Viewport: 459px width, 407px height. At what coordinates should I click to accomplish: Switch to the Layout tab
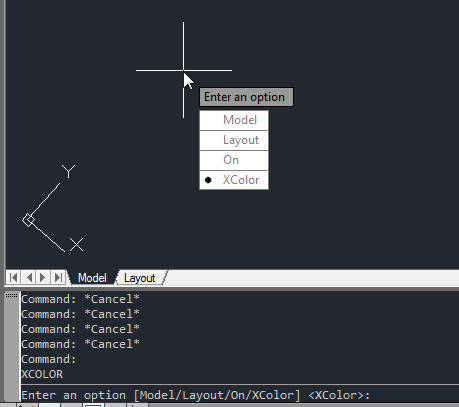(x=140, y=278)
